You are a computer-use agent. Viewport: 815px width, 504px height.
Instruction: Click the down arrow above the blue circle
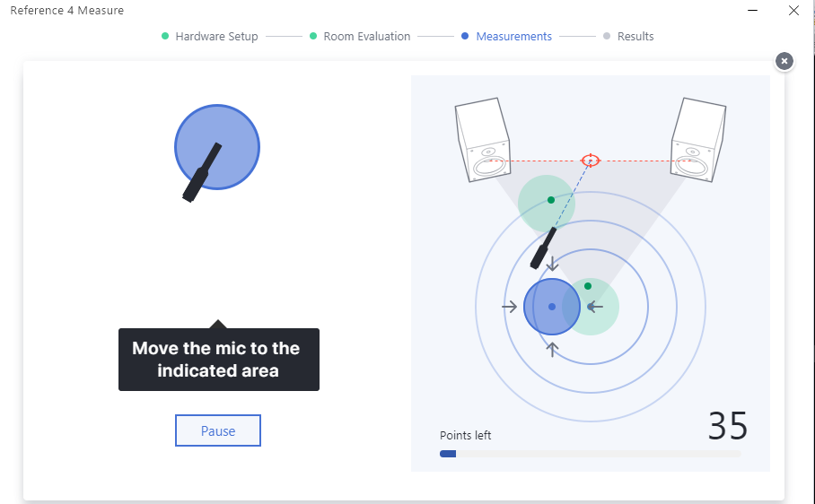pos(552,264)
